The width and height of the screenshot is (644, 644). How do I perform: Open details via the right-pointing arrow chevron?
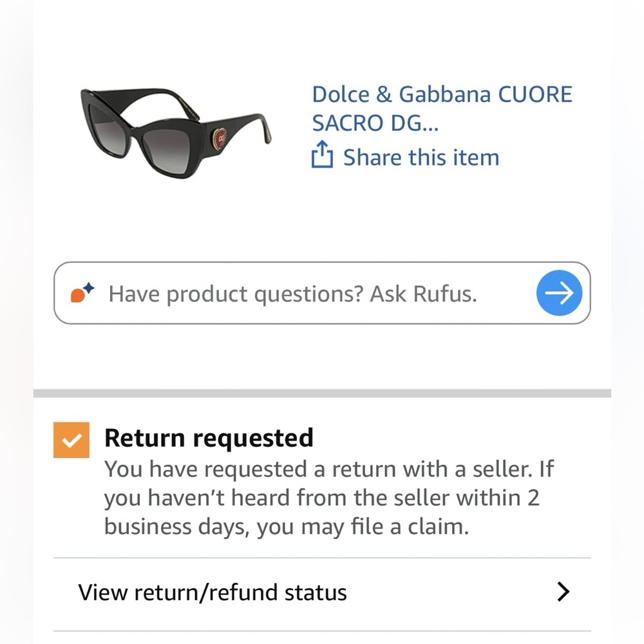coord(564,591)
